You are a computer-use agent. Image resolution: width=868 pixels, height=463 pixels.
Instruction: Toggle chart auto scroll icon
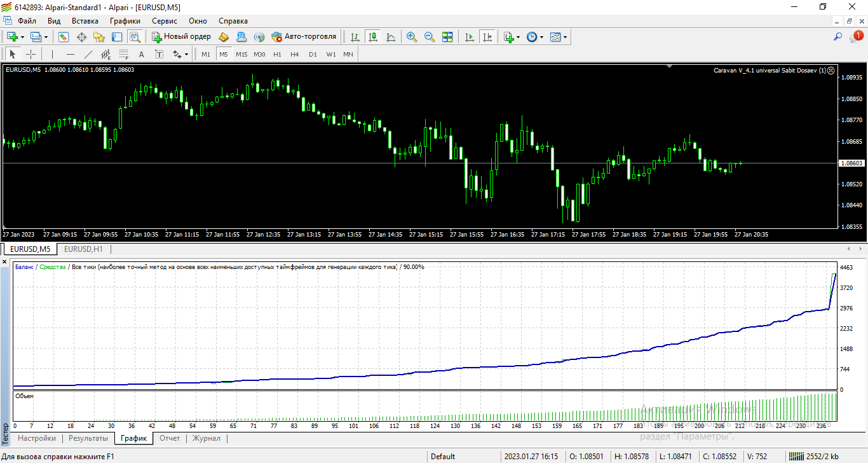coord(470,37)
